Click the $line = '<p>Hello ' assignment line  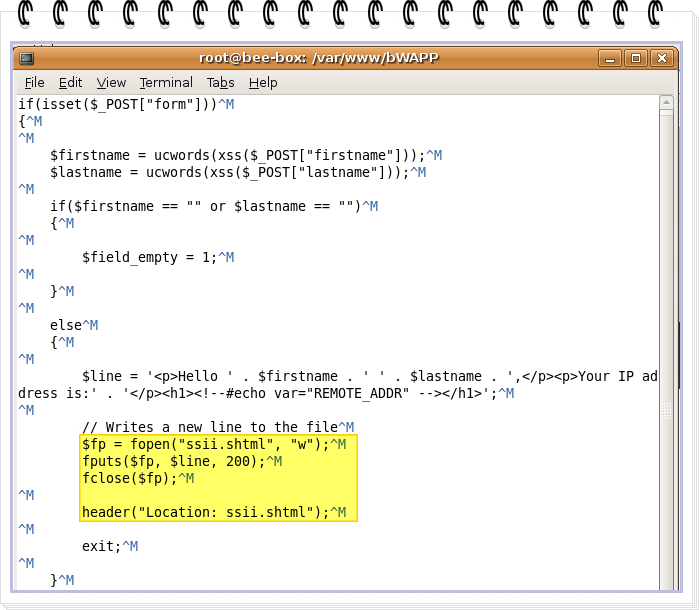(370, 376)
